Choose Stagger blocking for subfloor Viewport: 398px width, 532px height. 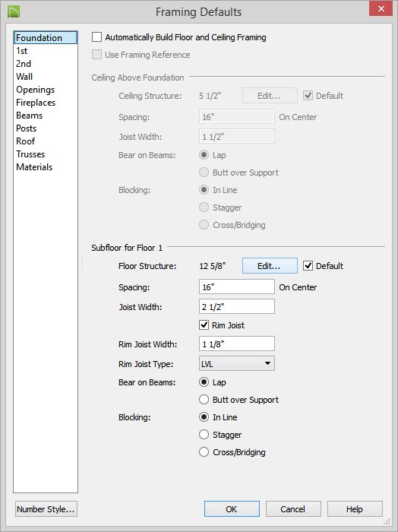tap(204, 435)
